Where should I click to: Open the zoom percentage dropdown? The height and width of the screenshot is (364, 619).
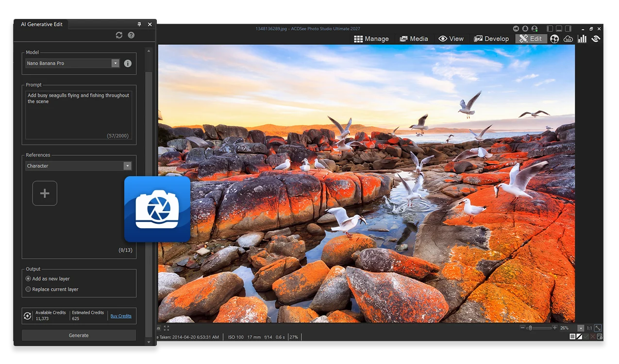point(581,328)
